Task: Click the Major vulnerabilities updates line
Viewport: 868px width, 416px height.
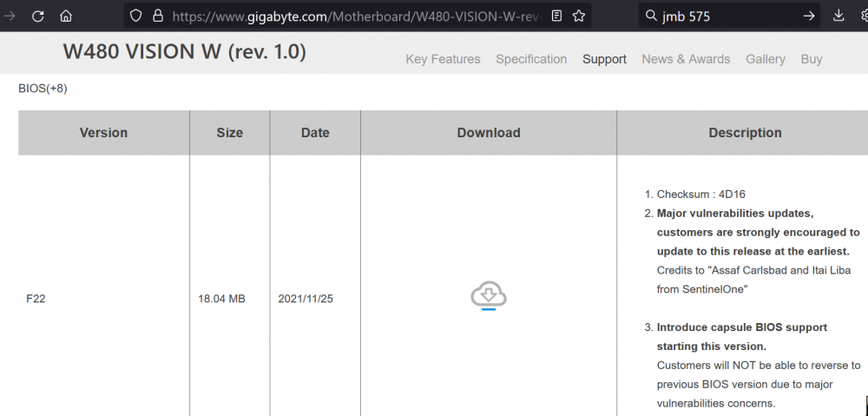Action: click(735, 214)
